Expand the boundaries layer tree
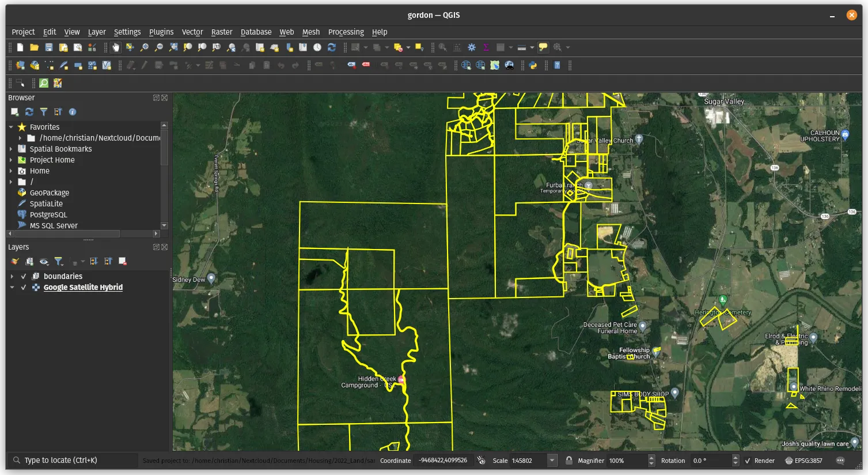Screen dimensions: 868x475 tap(12, 276)
